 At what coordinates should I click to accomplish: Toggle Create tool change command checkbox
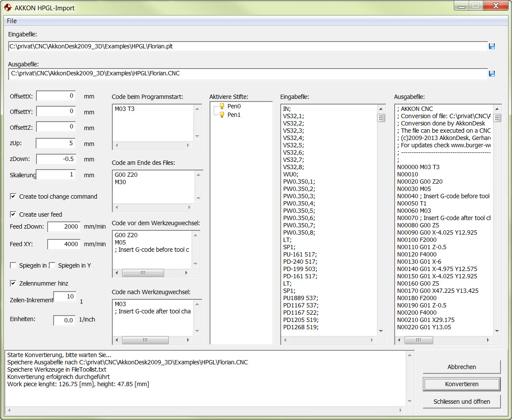(x=13, y=197)
